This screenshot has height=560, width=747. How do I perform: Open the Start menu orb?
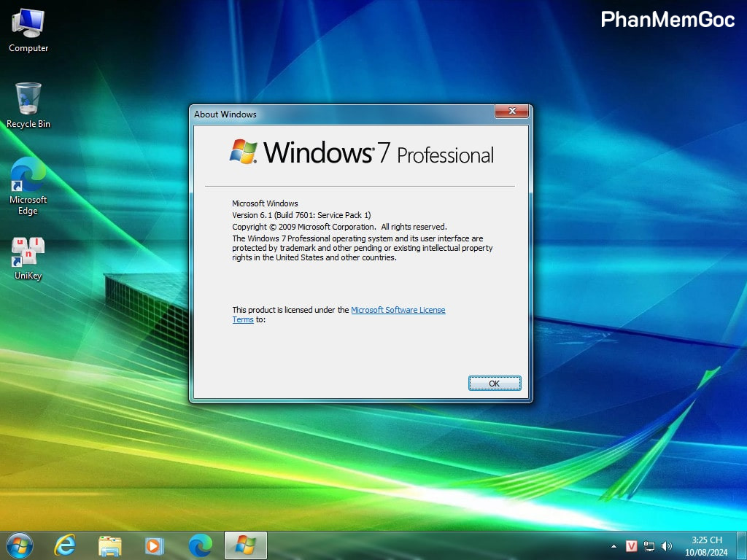20,545
